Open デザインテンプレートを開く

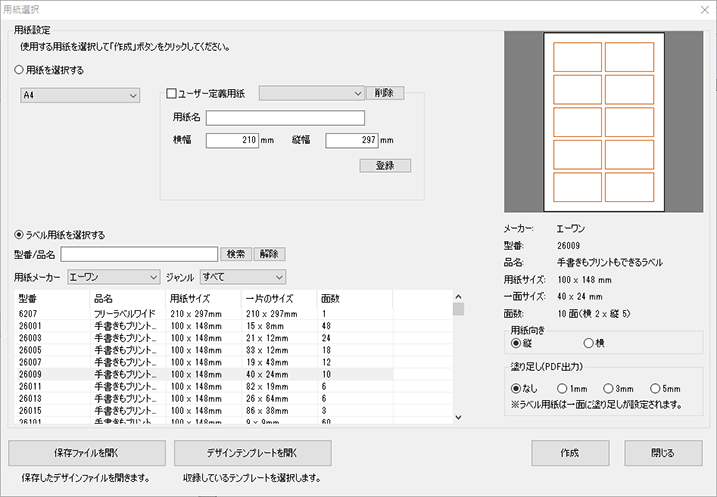pos(251,452)
